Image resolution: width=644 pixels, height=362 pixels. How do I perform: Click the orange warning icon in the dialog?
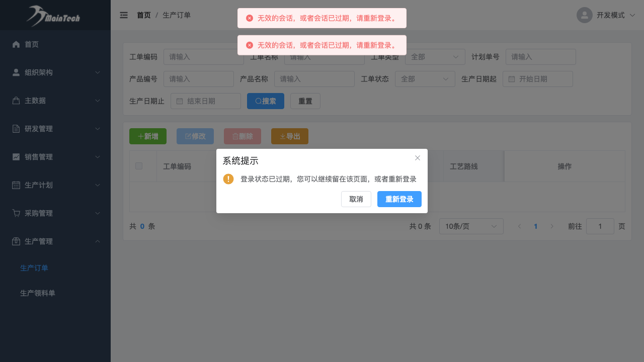(x=228, y=179)
